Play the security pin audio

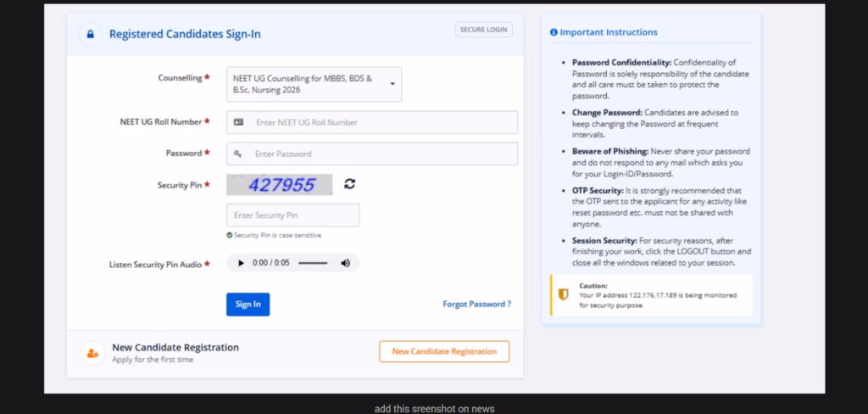click(241, 263)
